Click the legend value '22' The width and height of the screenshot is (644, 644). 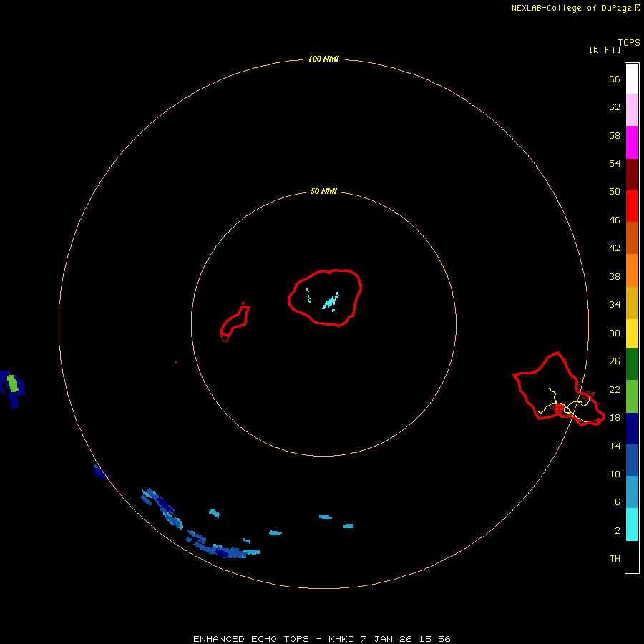615,389
